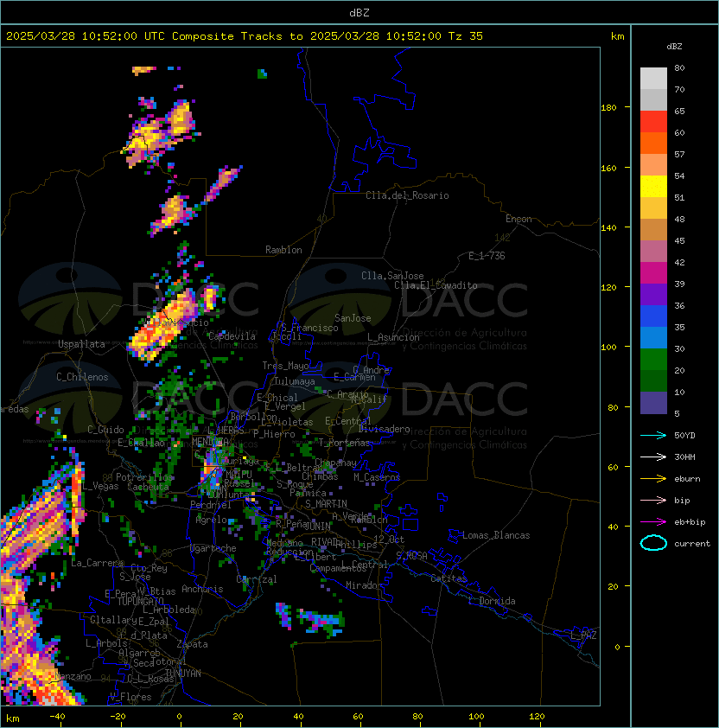
Task: Click the 'M_Caseros' map label
Action: (x=377, y=477)
